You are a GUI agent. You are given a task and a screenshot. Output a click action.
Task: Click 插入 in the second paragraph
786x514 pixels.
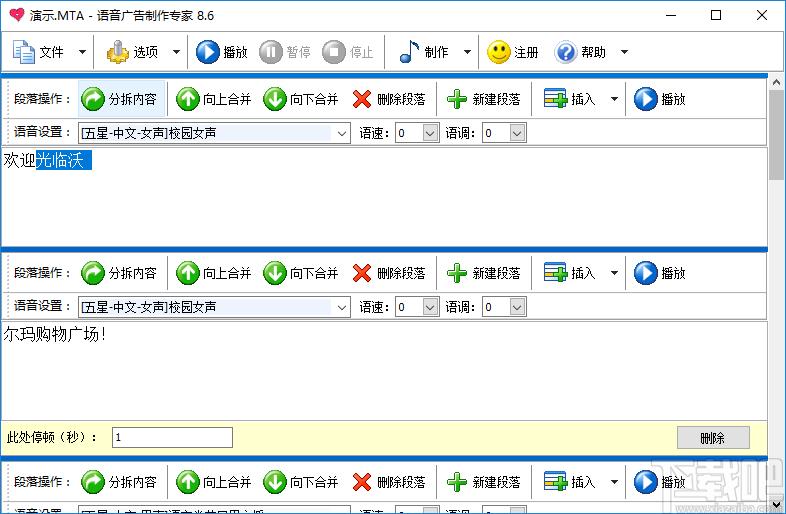[571, 273]
